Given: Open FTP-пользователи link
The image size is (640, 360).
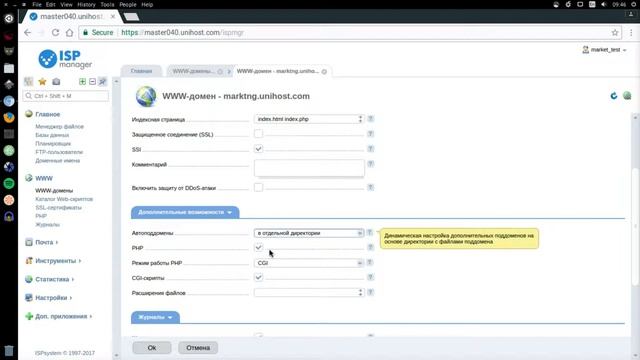Looking at the screenshot, I should click(59, 152).
